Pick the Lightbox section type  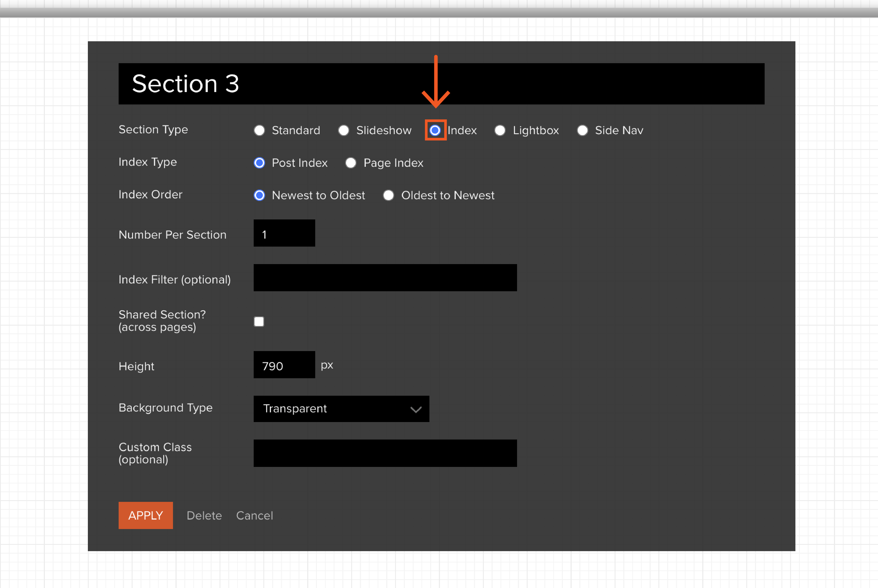500,130
